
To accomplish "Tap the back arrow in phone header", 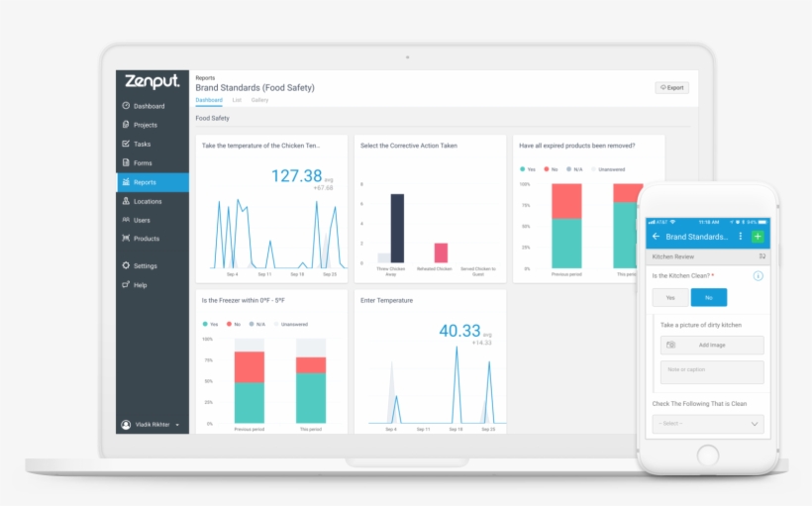I will click(x=656, y=237).
